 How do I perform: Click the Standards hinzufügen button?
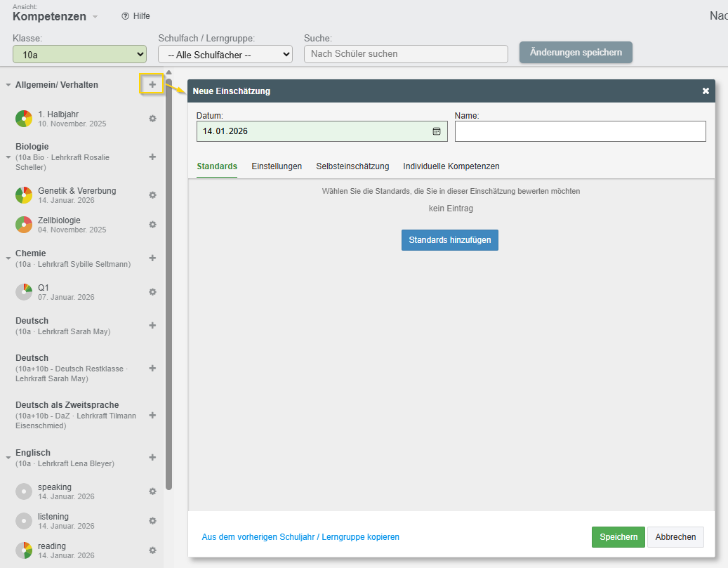(x=450, y=240)
